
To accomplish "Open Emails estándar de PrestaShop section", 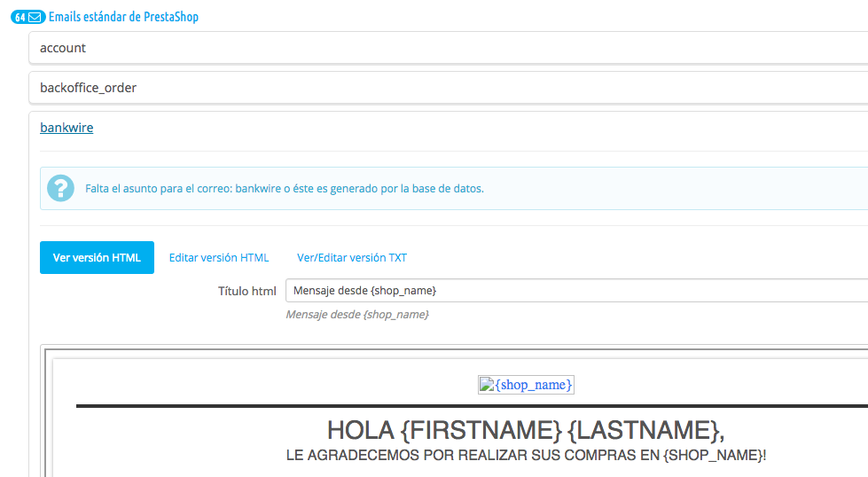I will [123, 17].
